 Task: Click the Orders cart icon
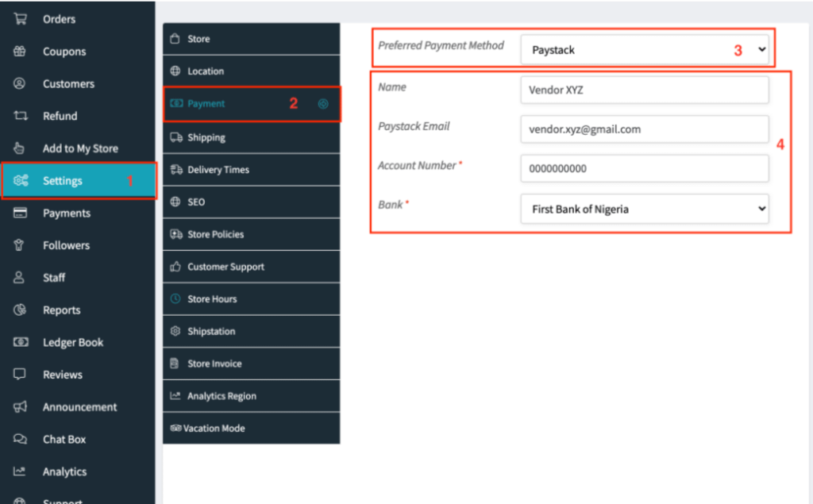(x=21, y=19)
